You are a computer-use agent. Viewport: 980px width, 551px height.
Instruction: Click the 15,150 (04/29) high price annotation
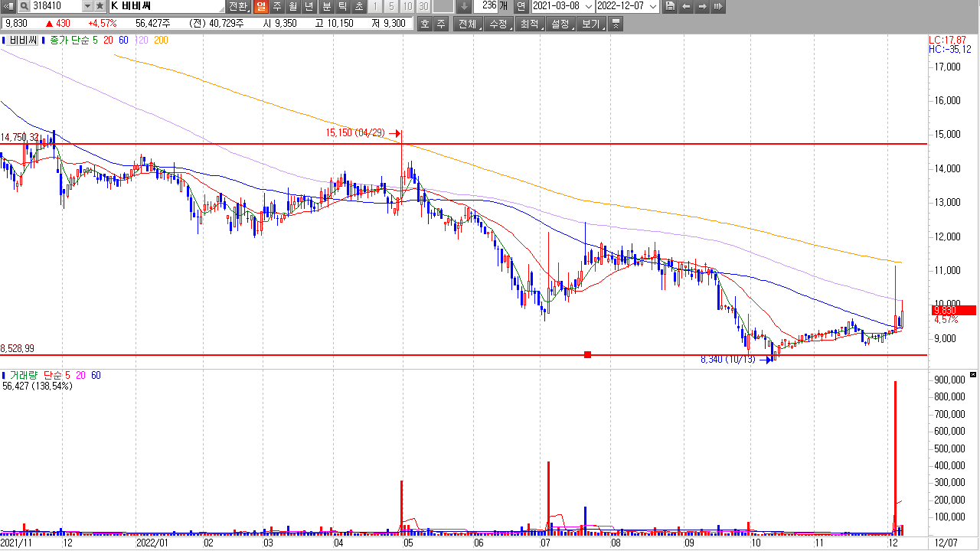[x=355, y=133]
